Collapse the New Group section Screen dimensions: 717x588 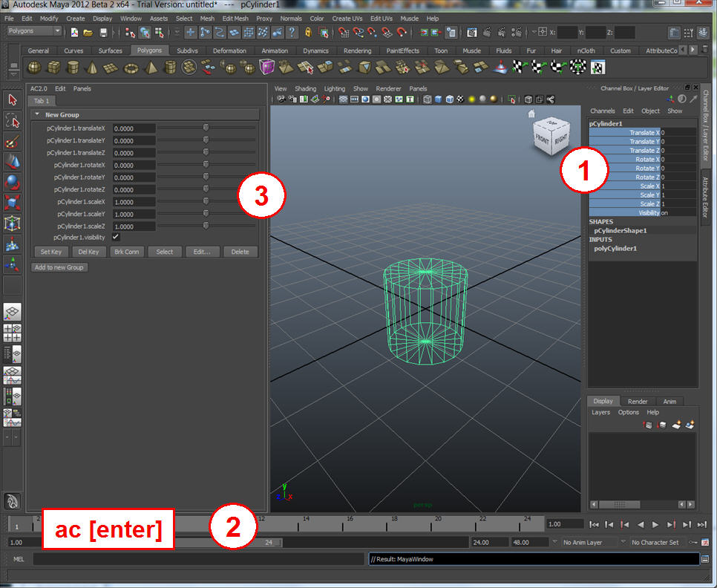[x=36, y=115]
